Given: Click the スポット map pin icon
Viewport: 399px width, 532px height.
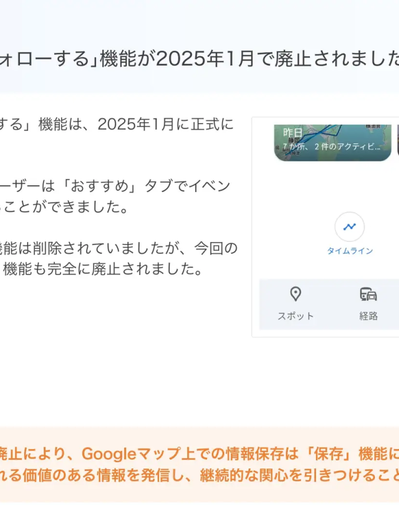Looking at the screenshot, I should 296,294.
